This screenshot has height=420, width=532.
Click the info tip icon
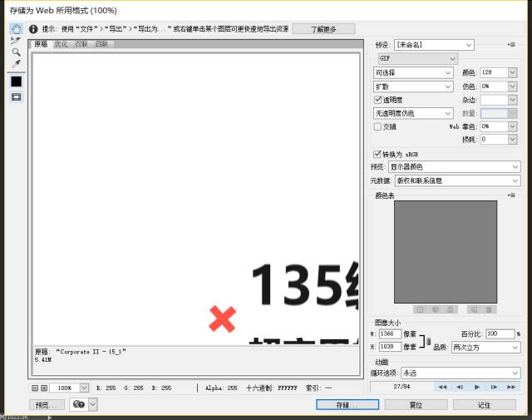pyautogui.click(x=33, y=29)
